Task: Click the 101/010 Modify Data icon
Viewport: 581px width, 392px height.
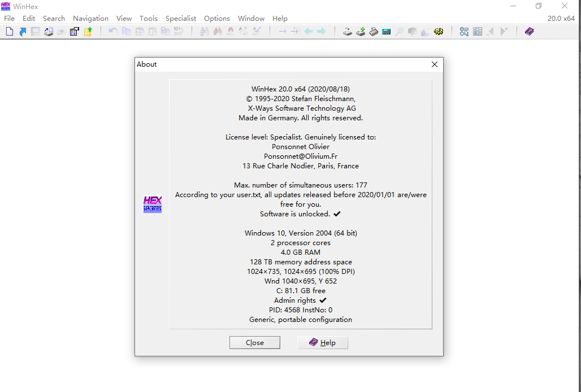Action: (x=178, y=32)
